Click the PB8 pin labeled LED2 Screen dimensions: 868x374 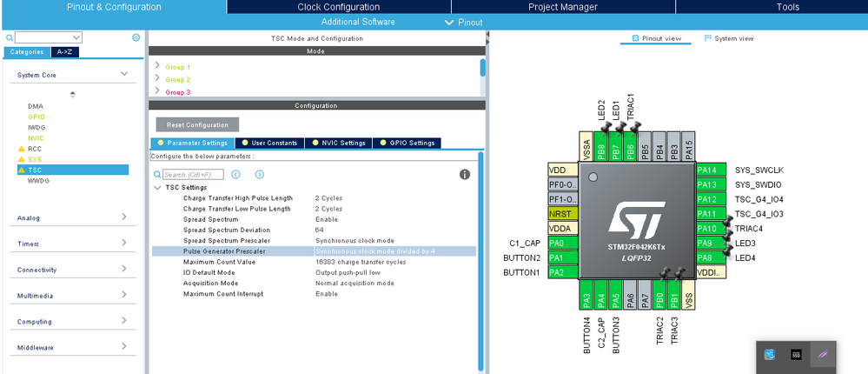click(x=600, y=146)
